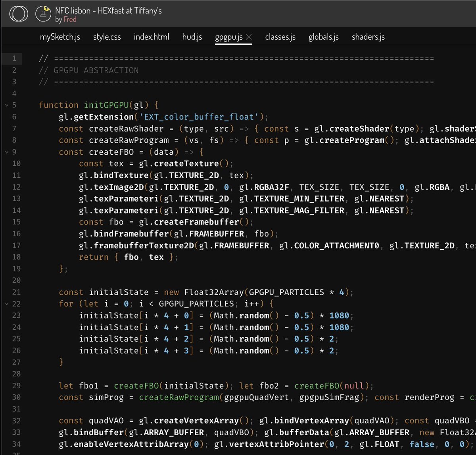Click the value 1080 on line 23

pos(339,316)
